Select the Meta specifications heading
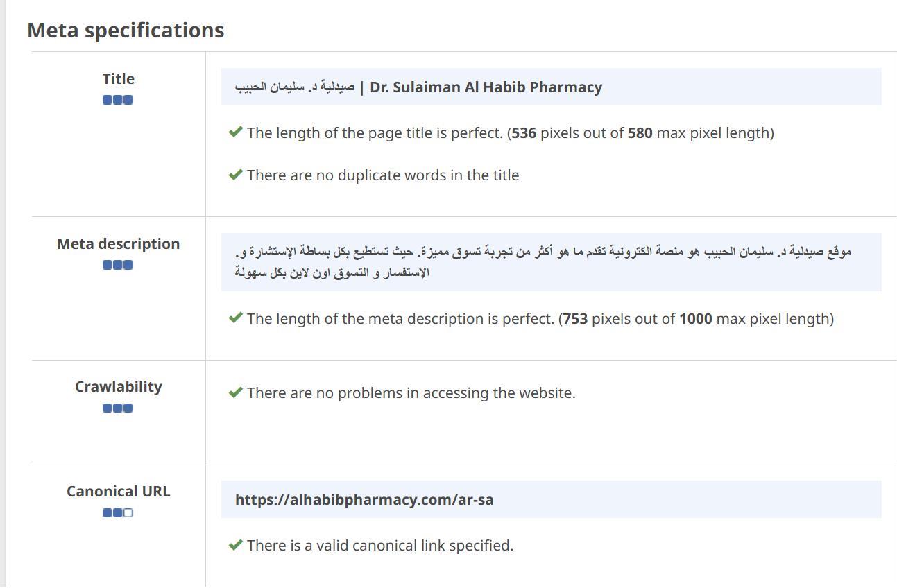 point(126,31)
